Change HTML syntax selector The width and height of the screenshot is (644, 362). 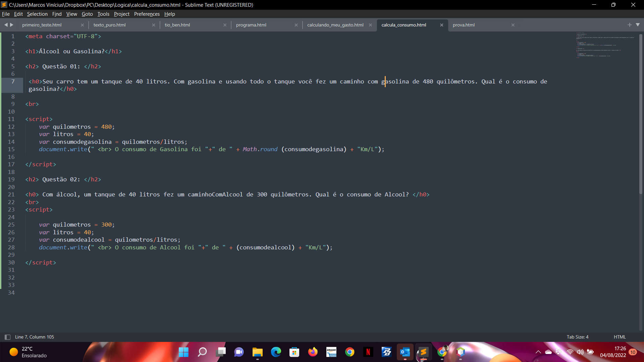[620, 337]
